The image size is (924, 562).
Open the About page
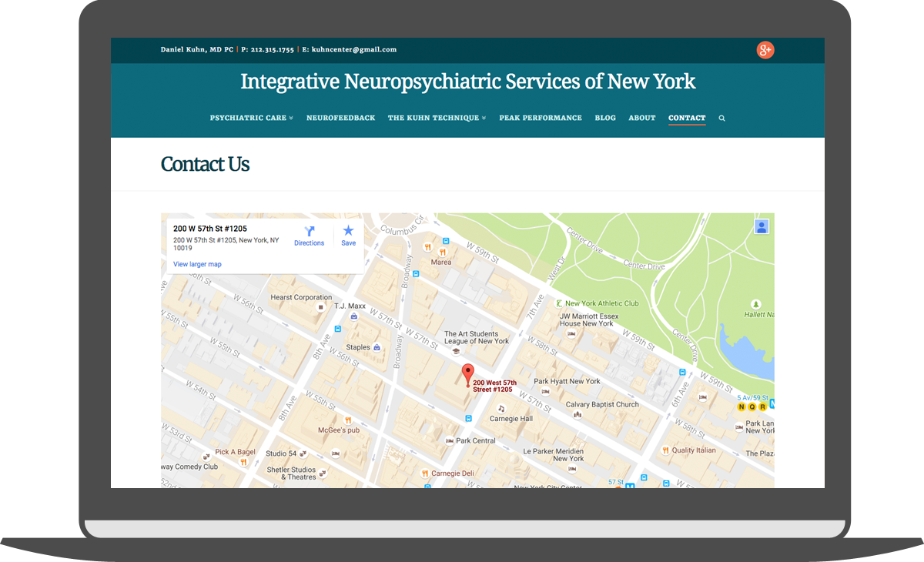tap(641, 119)
